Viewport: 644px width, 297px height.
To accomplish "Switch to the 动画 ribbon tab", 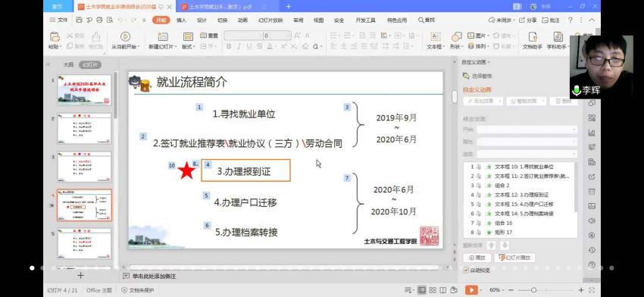I will pos(242,20).
